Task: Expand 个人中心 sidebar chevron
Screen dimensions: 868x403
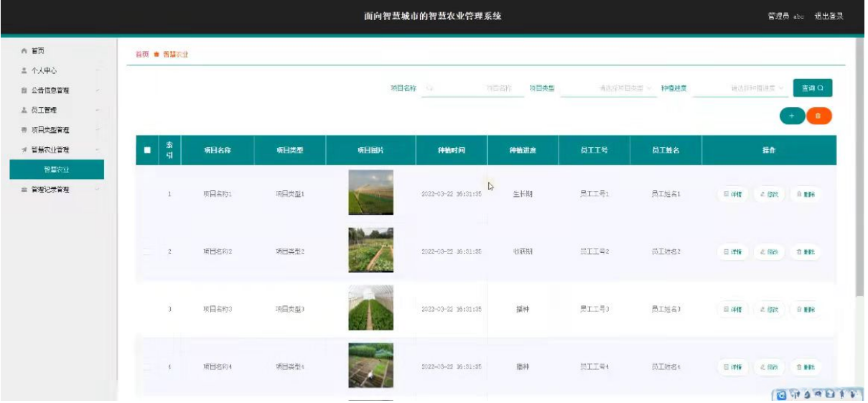Action: tap(97, 71)
